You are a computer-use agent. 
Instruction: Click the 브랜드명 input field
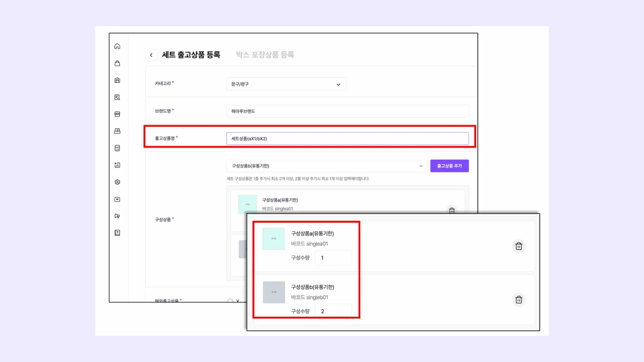click(347, 111)
